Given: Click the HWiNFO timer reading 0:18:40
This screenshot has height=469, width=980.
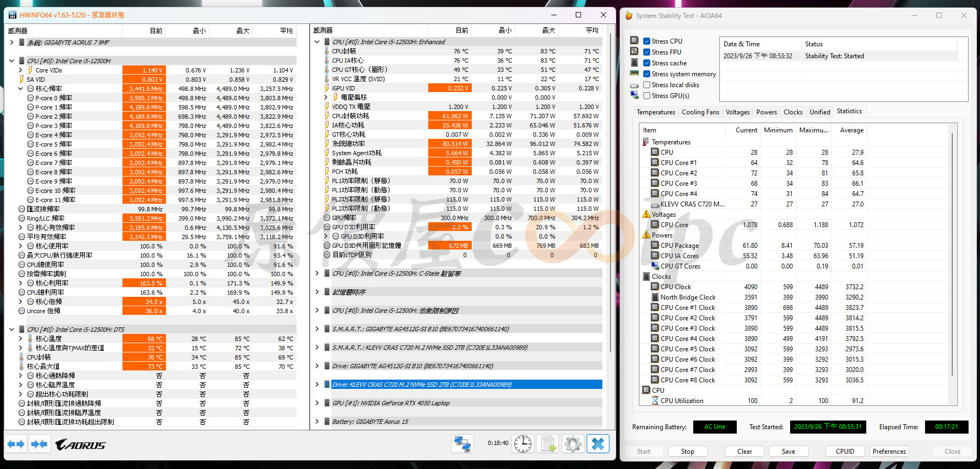Looking at the screenshot, I should (498, 443).
